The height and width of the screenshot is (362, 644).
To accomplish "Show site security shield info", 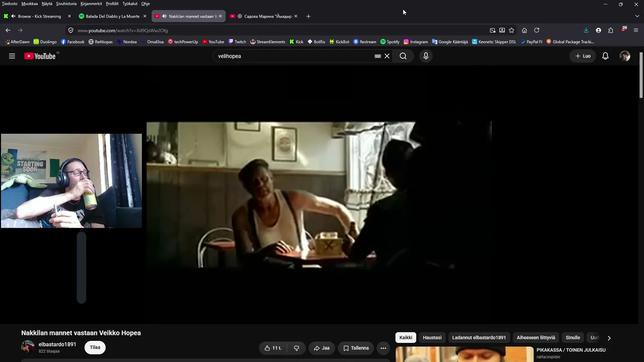I will (71, 30).
